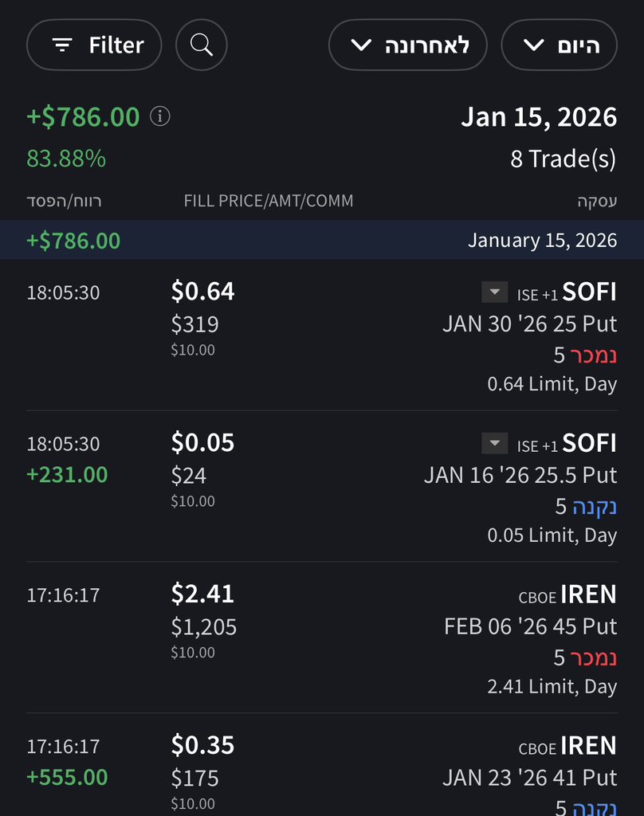The height and width of the screenshot is (816, 644).
Task: Expand exchange dropdown on SOFI 25.5 Put
Action: (494, 443)
